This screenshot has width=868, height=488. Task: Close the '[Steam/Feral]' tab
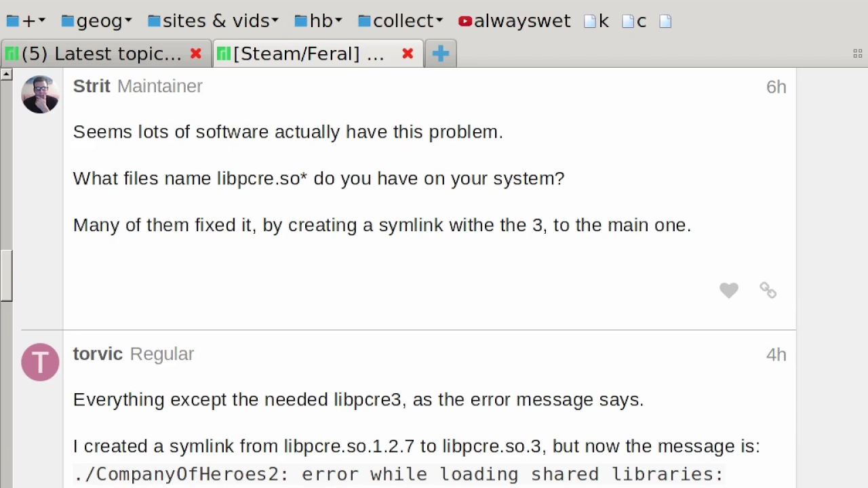pyautogui.click(x=408, y=54)
